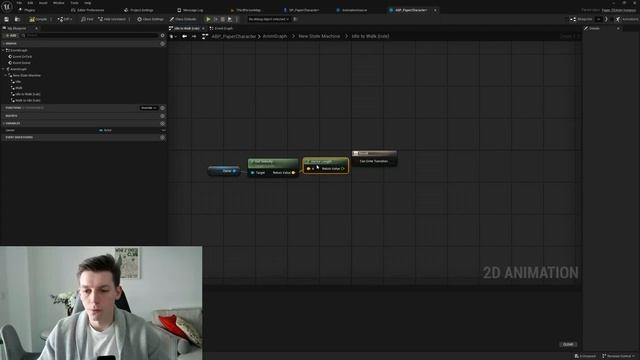
Task: Select the Idle to Walk (rule) graph tab
Action: tap(186, 28)
